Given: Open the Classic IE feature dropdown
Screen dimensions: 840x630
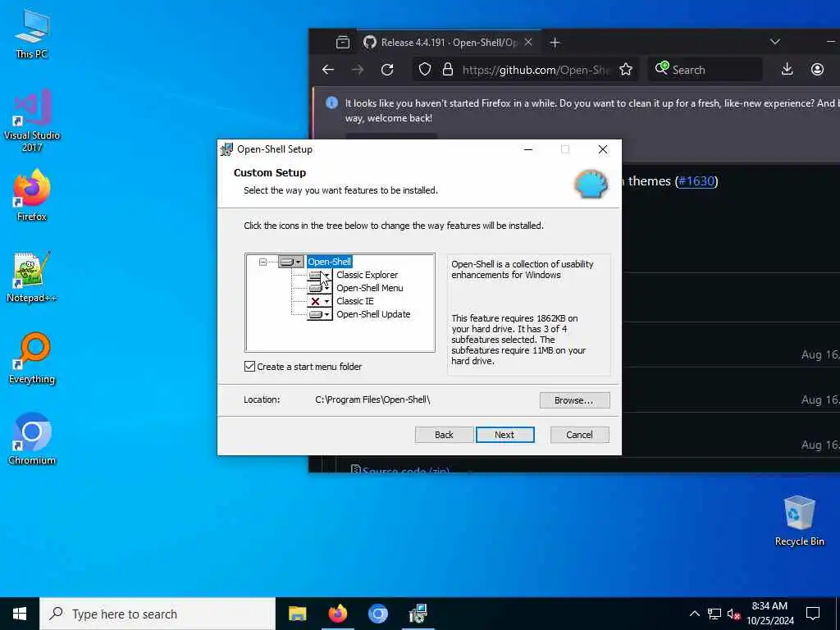Looking at the screenshot, I should [x=320, y=301].
